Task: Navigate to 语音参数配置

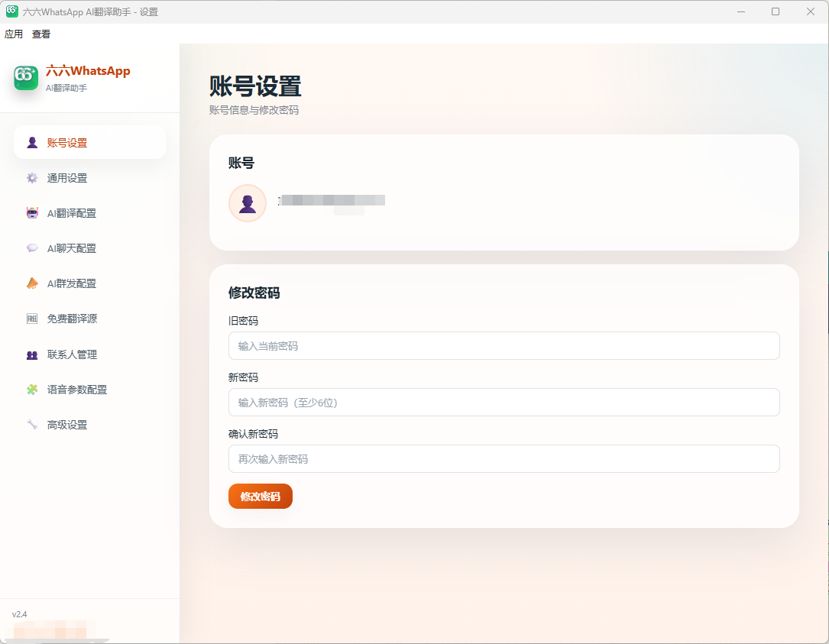Action: 90,389
